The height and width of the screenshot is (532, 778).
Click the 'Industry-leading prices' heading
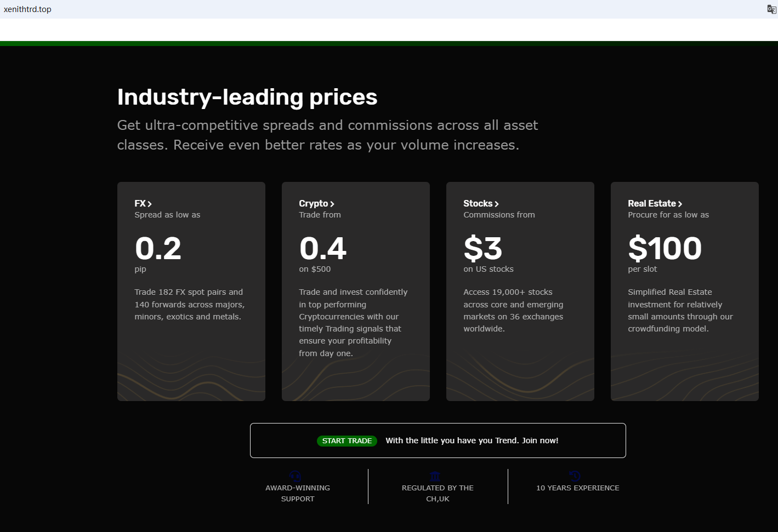[247, 97]
